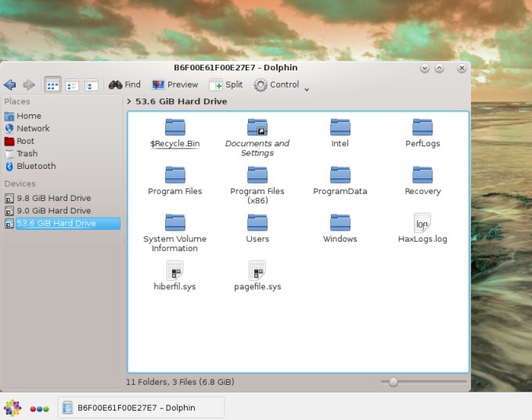The width and height of the screenshot is (532, 420).
Task: Select the Recovery folder
Action: (x=422, y=181)
